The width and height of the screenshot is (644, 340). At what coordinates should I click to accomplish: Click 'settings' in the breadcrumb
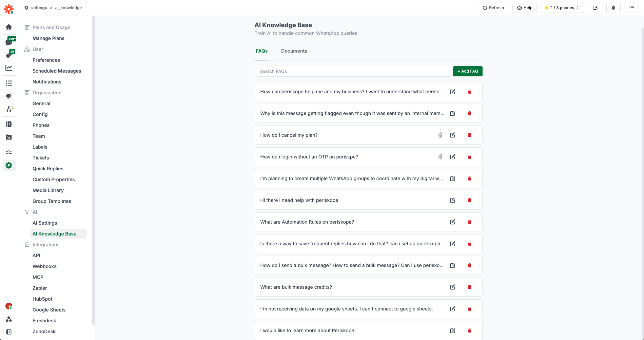pyautogui.click(x=39, y=8)
